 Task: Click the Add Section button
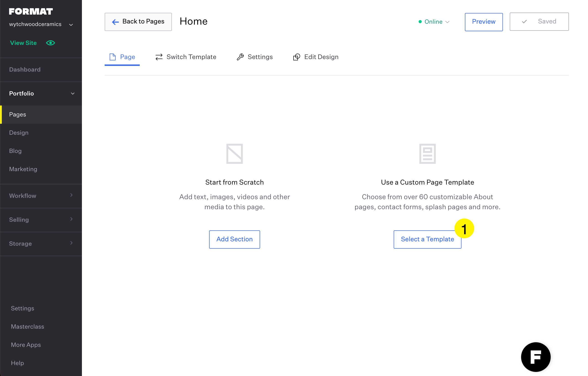(234, 239)
